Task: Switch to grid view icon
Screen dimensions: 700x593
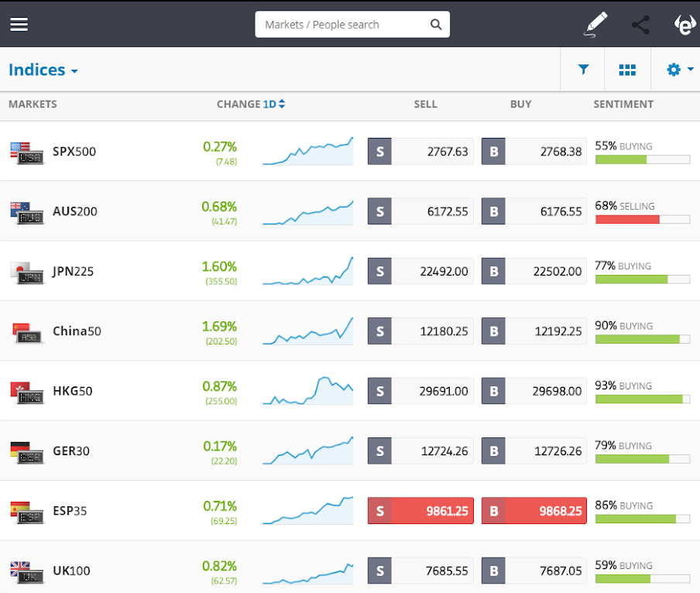Action: coord(627,70)
